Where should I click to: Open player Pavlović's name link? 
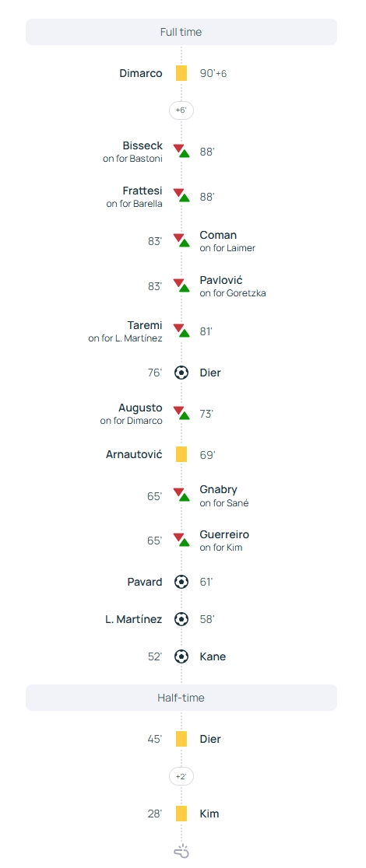pyautogui.click(x=221, y=280)
